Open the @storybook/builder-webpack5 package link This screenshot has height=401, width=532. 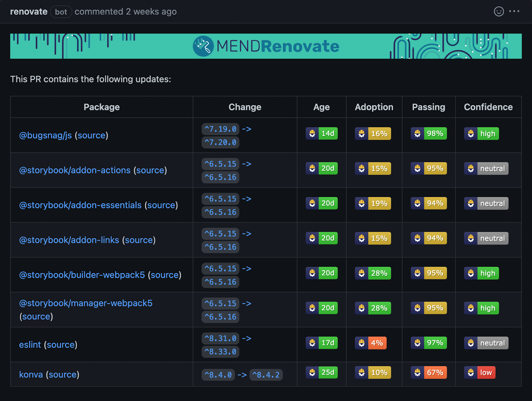click(x=82, y=275)
